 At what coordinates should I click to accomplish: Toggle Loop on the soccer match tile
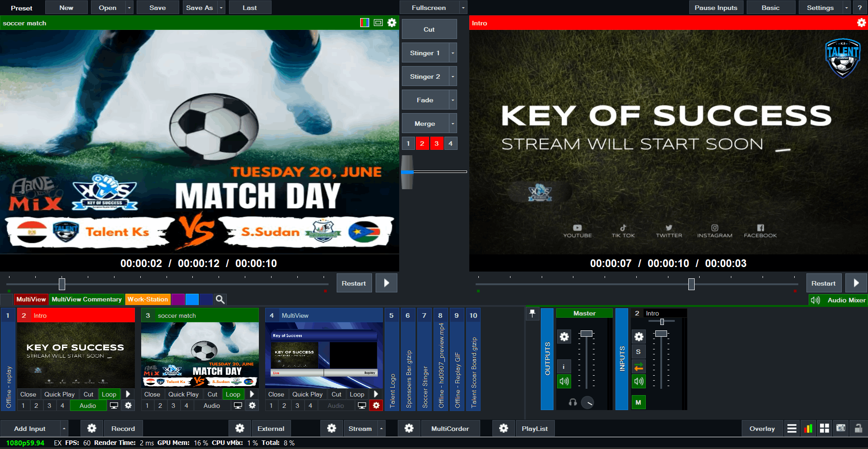click(233, 394)
